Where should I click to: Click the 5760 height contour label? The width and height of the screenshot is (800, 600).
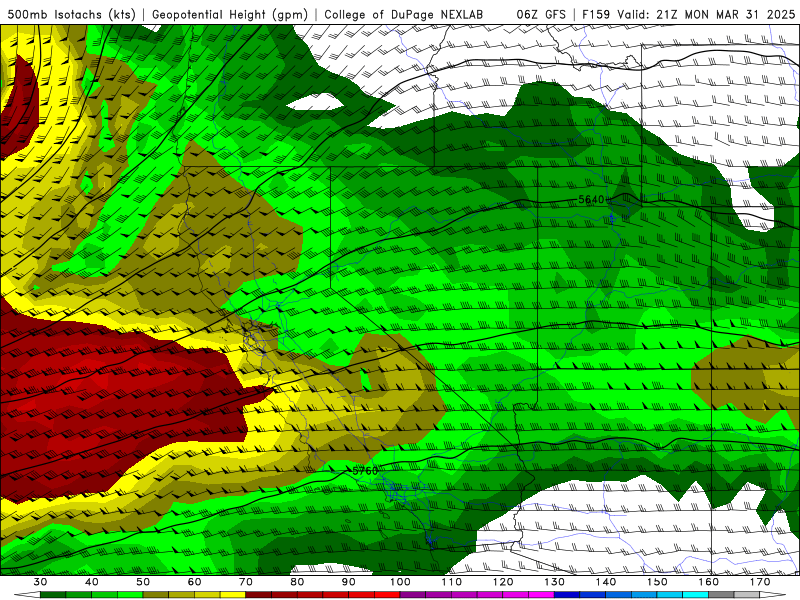[x=365, y=470]
